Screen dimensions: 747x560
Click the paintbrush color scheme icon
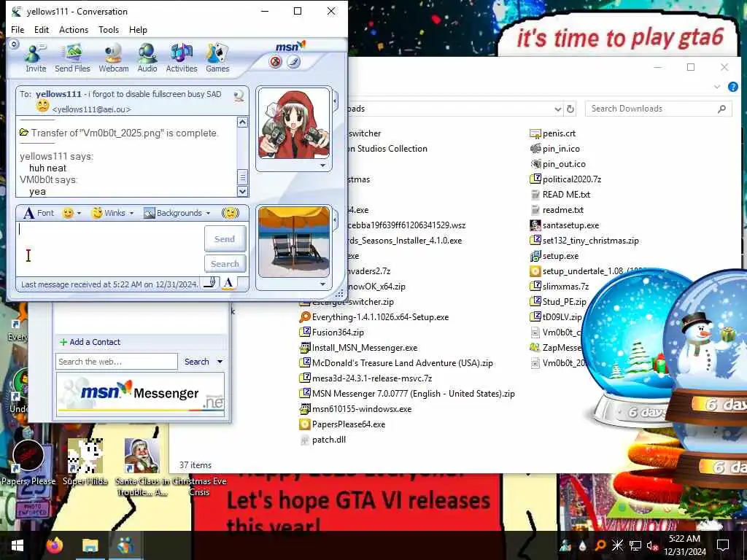click(293, 62)
